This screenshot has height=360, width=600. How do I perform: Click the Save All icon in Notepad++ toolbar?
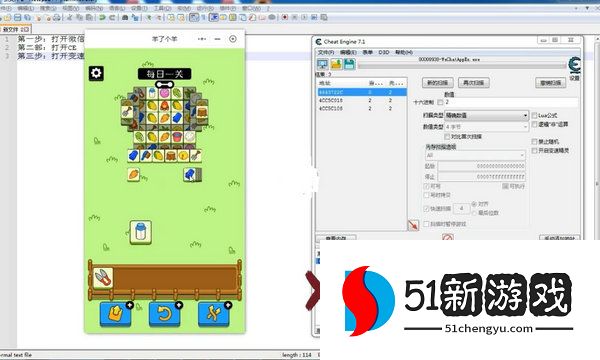pyautogui.click(x=28, y=17)
